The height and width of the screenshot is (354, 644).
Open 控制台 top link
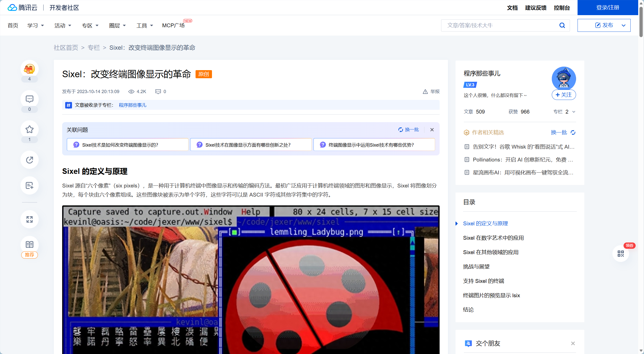[562, 8]
